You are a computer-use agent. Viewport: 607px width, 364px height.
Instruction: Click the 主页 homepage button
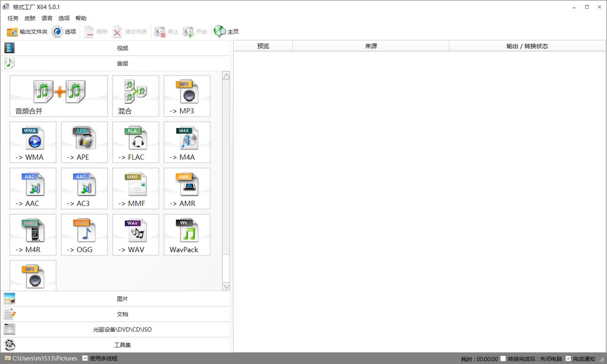(x=227, y=32)
